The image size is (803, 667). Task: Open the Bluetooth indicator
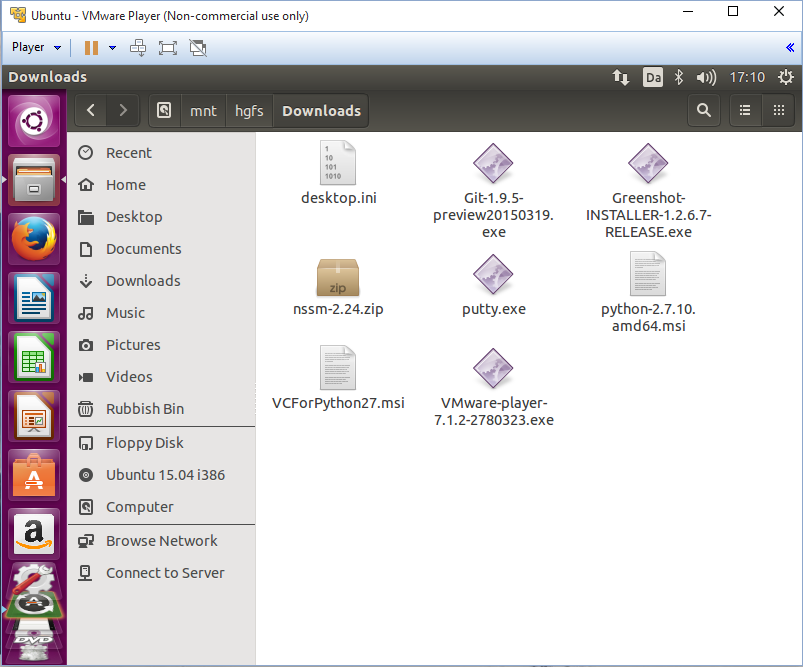click(678, 77)
